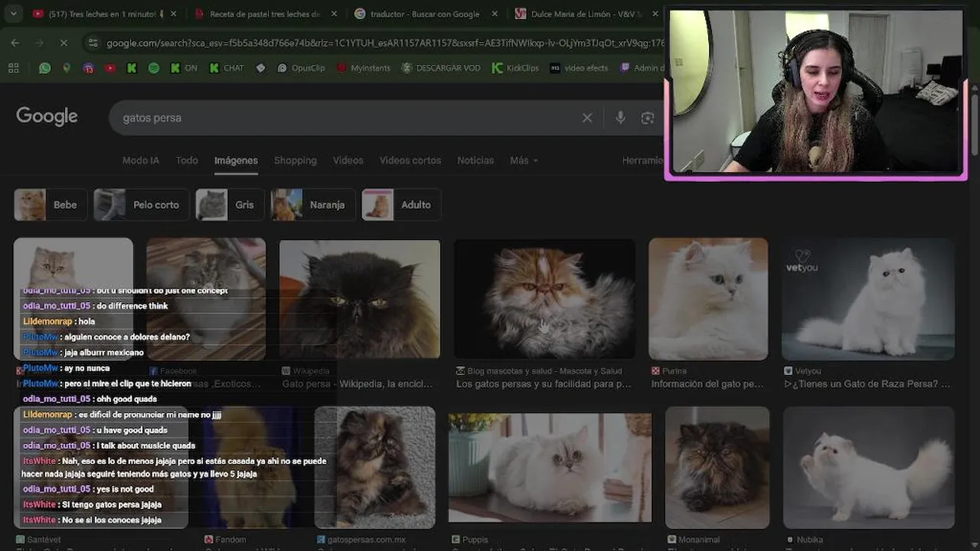
Task: Open the gatospersas.com.mx cat image
Action: click(x=374, y=468)
